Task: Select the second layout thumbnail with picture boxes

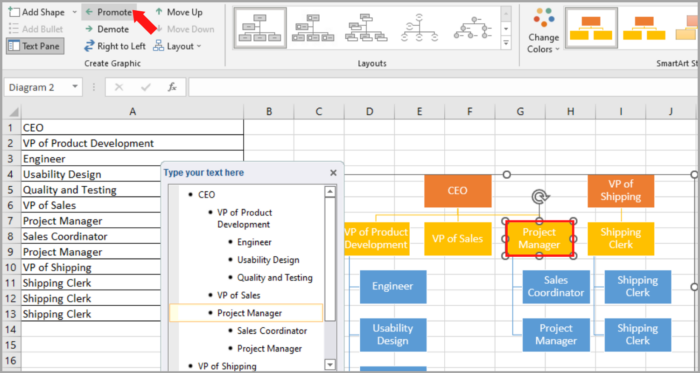Action: 313,28
